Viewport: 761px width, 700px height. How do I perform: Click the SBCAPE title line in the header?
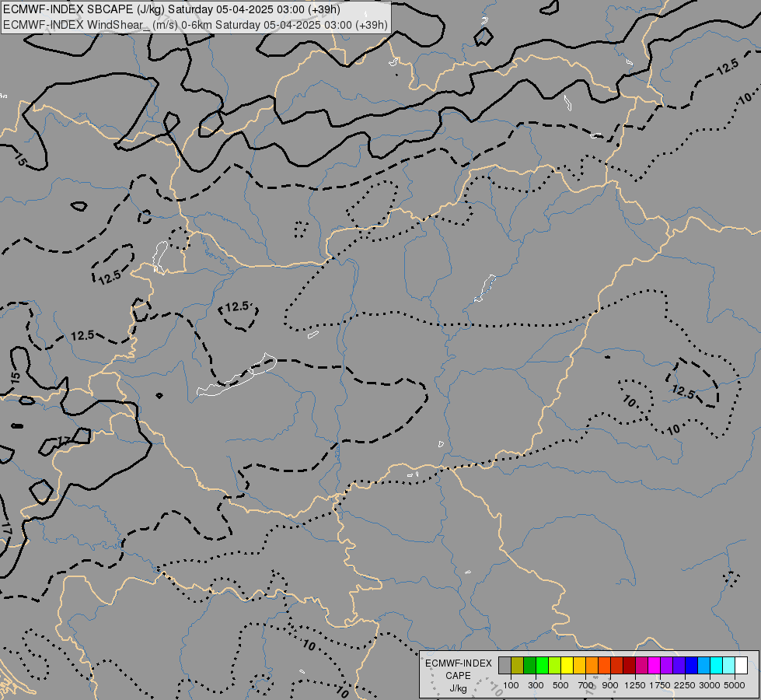click(171, 9)
